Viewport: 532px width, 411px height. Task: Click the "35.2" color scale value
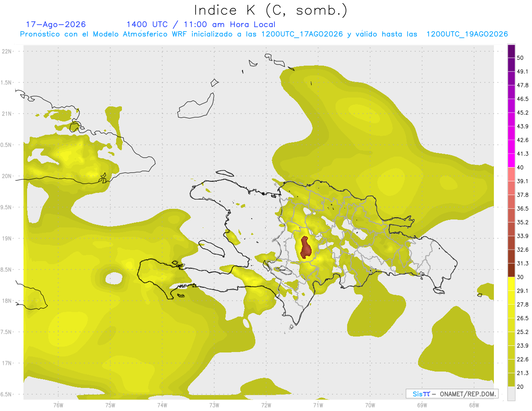[x=523, y=222]
